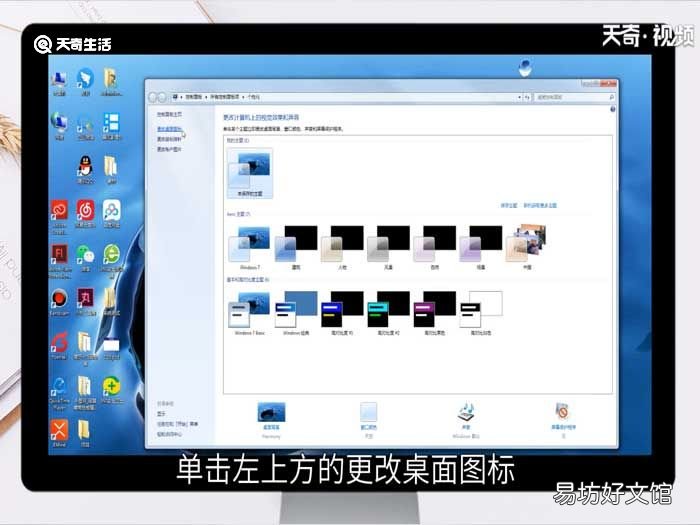Screen dimensions: 700x525
Task: Select the Windows 7 Aero theme
Action: click(250, 248)
